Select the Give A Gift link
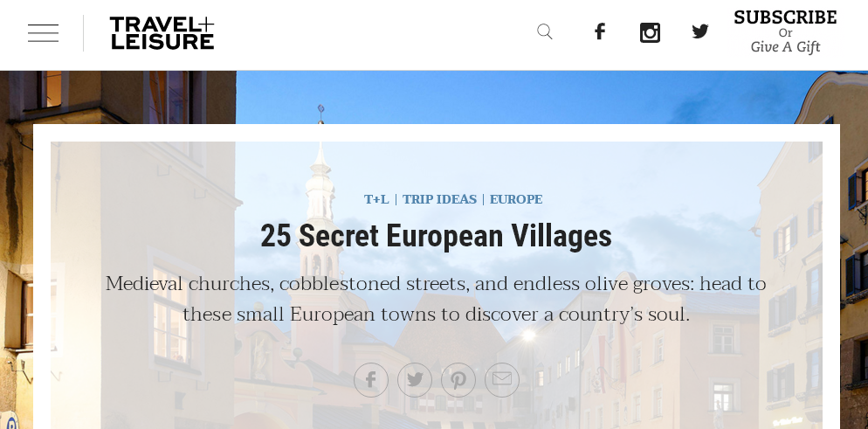 (x=785, y=47)
